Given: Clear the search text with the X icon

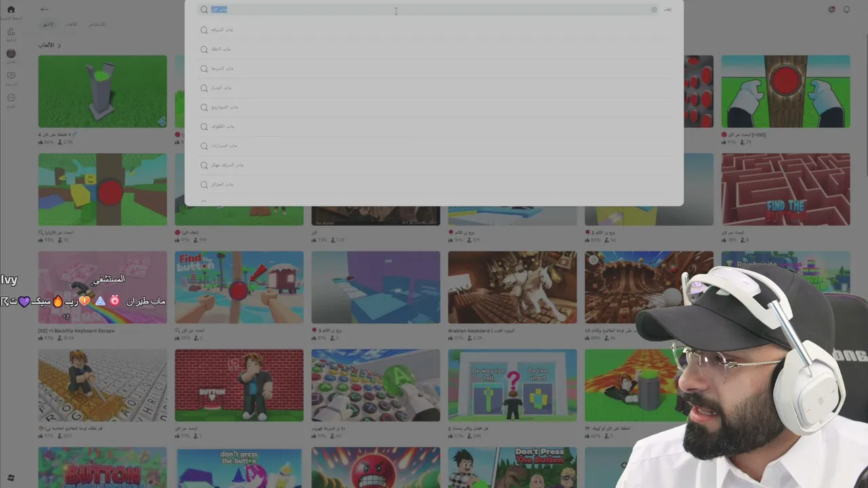Looking at the screenshot, I should pos(654,9).
